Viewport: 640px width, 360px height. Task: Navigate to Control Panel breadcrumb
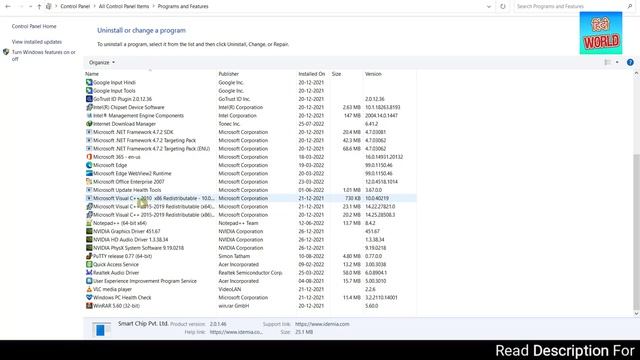(75, 7)
